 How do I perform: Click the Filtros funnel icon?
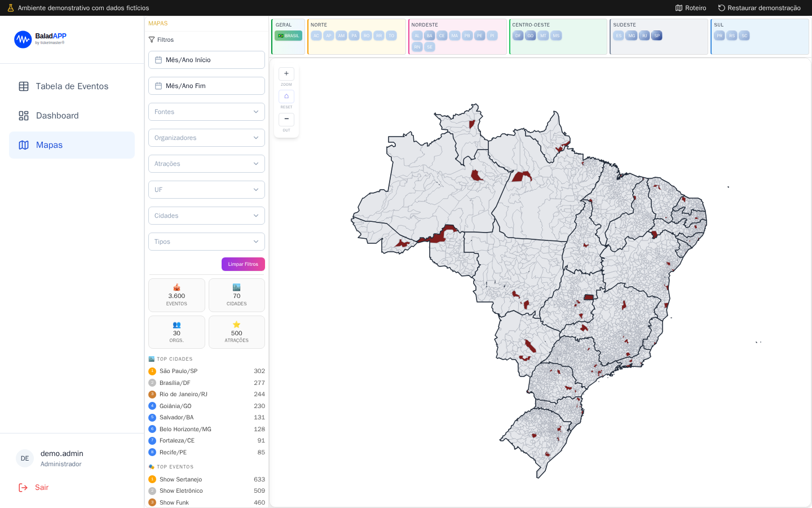coord(152,40)
